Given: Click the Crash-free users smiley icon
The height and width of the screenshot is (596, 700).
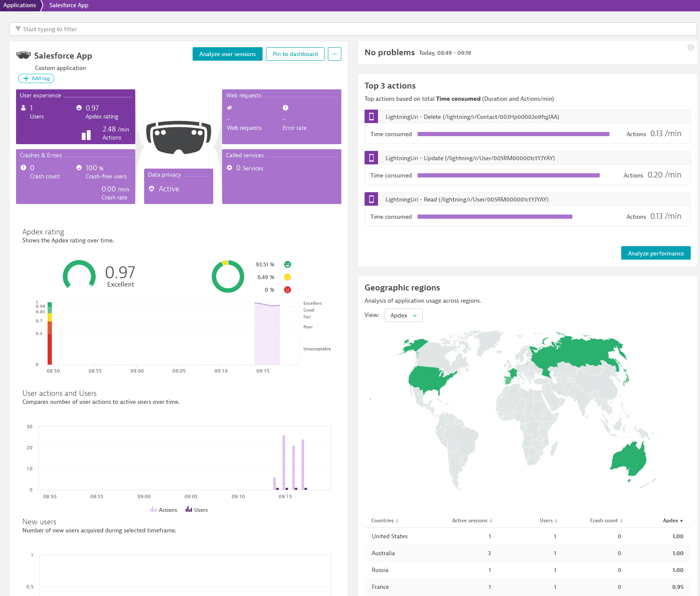Looking at the screenshot, I should (x=79, y=168).
